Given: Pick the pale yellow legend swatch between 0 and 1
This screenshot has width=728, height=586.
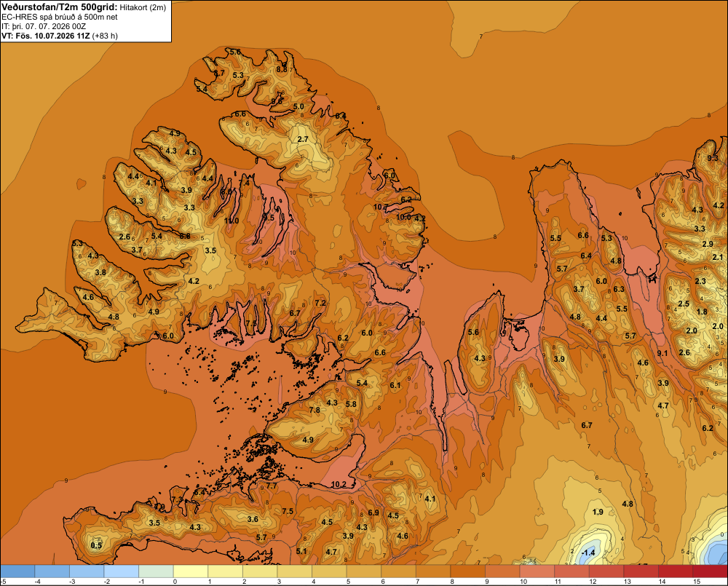Looking at the screenshot, I should click(190, 571).
